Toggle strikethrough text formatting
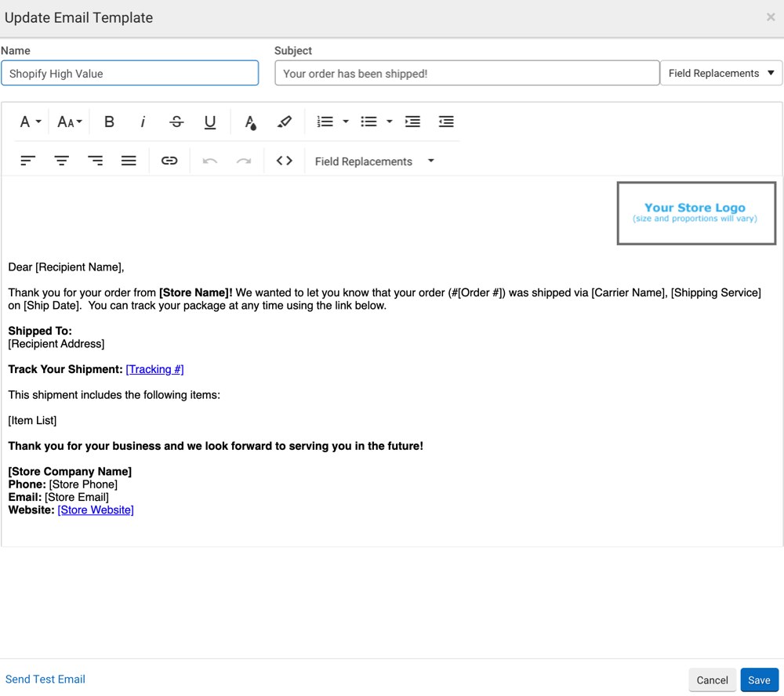The image size is (784, 696). [x=176, y=121]
